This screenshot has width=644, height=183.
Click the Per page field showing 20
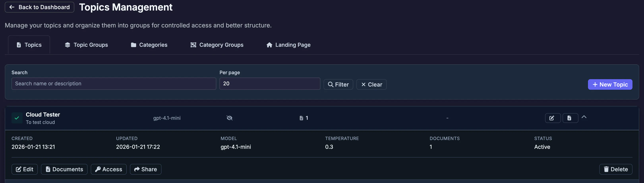[270, 84]
